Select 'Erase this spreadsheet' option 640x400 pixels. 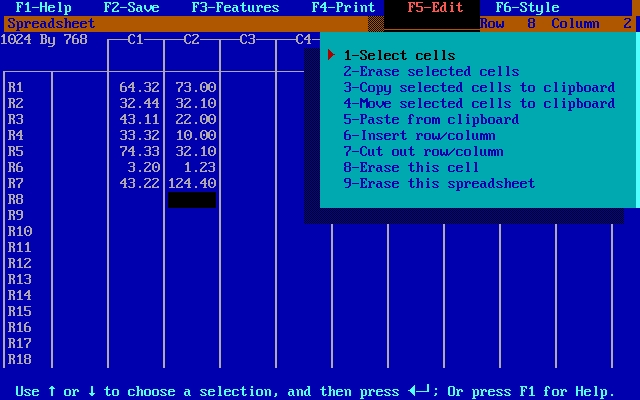[439, 184]
